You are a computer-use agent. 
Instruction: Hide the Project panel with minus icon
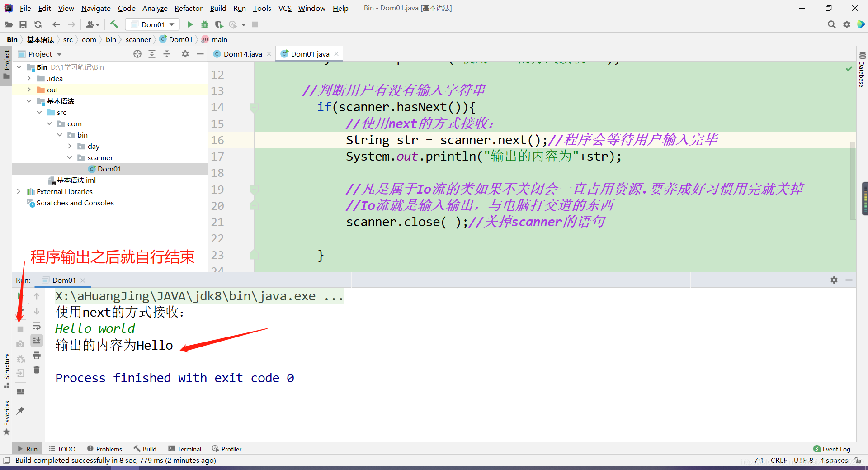[200, 54]
